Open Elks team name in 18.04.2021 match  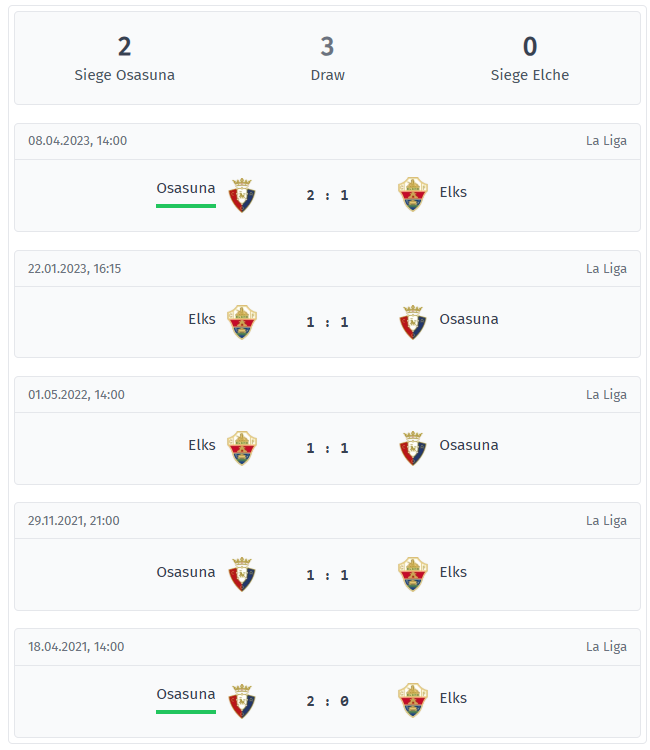pos(453,698)
